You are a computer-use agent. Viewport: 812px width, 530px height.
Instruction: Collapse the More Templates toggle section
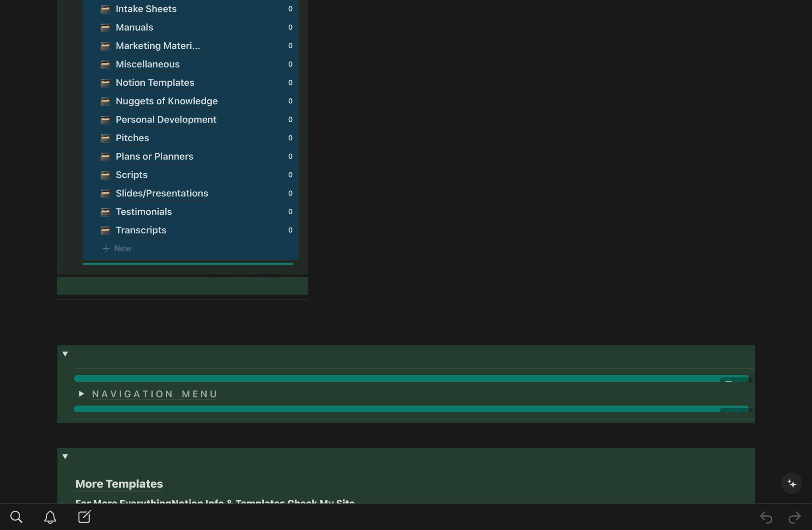tap(65, 456)
